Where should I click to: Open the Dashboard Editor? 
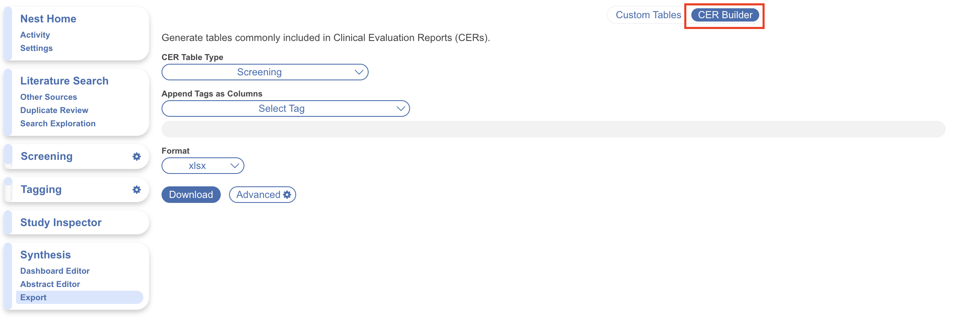click(x=55, y=271)
